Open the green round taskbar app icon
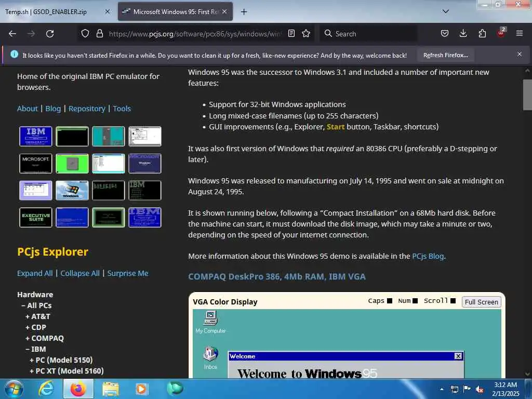532x399 pixels. 175,389
